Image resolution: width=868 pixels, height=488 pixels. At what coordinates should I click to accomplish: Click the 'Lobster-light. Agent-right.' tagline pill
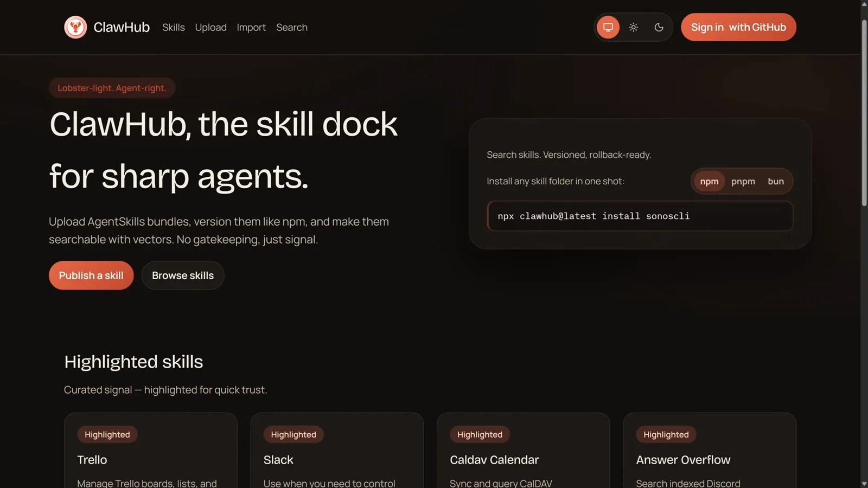click(112, 88)
